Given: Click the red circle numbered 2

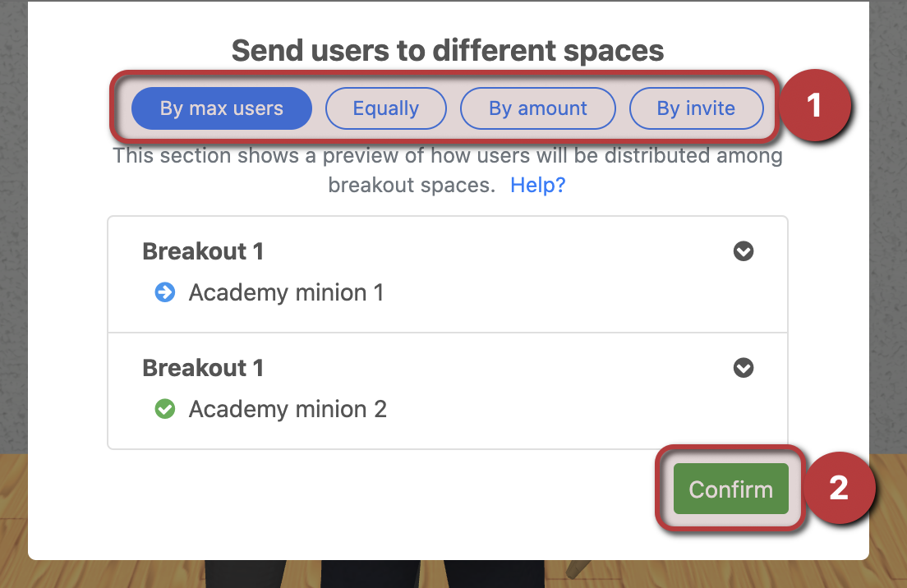Looking at the screenshot, I should (839, 488).
